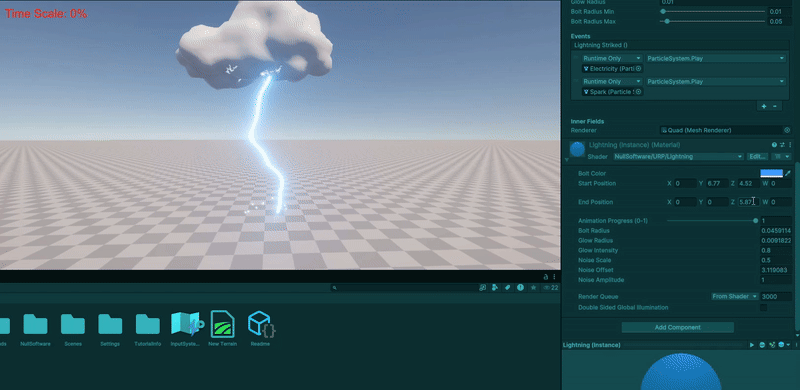
Task: Open the object picker for Electricity particle
Action: 638,68
